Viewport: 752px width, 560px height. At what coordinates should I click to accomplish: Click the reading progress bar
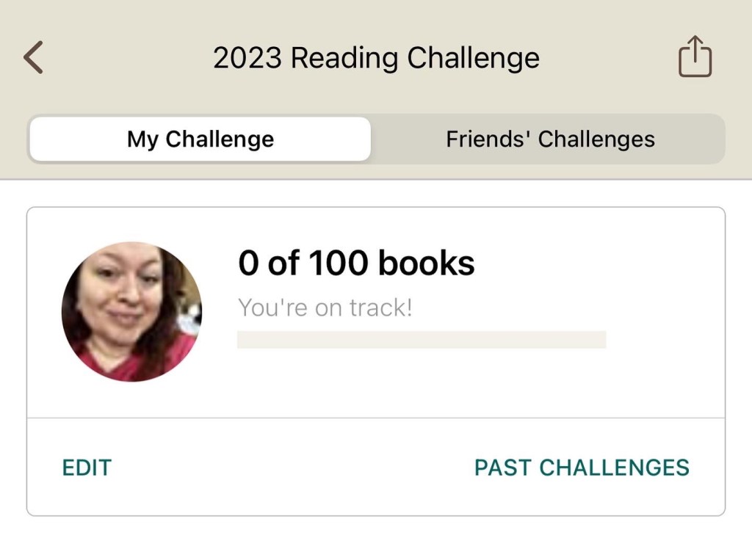[422, 339]
